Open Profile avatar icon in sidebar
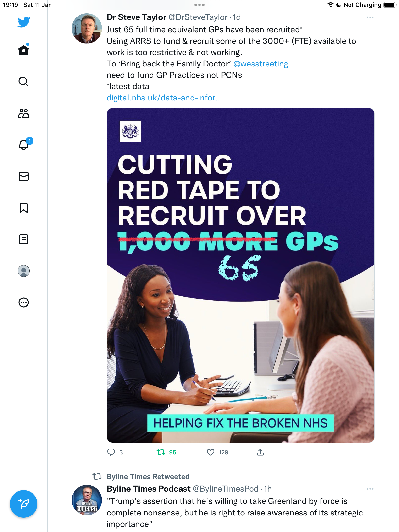The height and width of the screenshot is (532, 399). click(x=24, y=271)
